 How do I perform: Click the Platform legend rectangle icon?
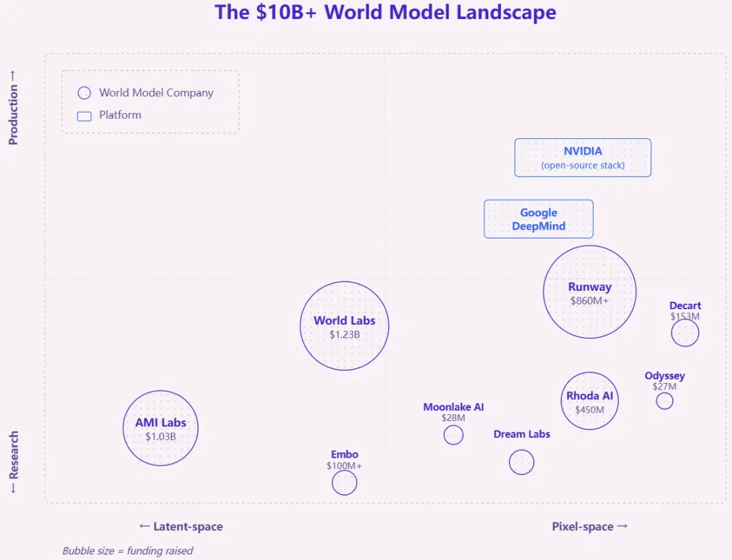(x=84, y=117)
